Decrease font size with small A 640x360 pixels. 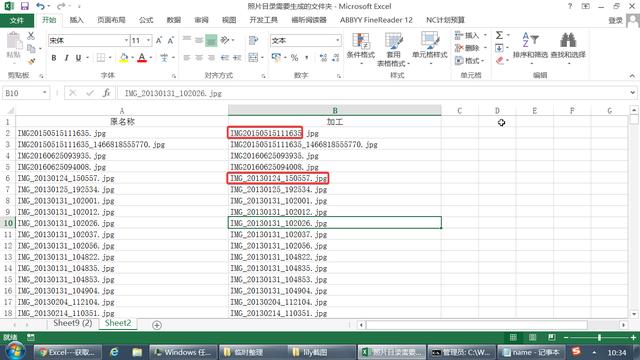pos(171,40)
